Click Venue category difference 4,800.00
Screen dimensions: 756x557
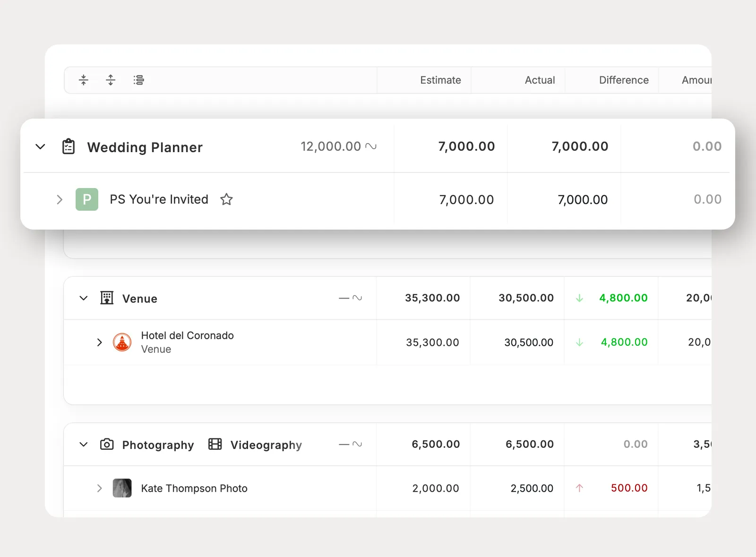[623, 298]
